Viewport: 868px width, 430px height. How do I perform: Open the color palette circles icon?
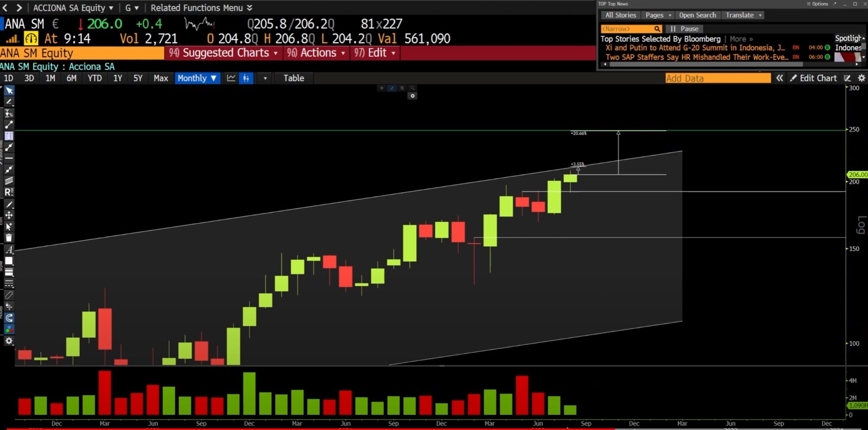pos(9,329)
